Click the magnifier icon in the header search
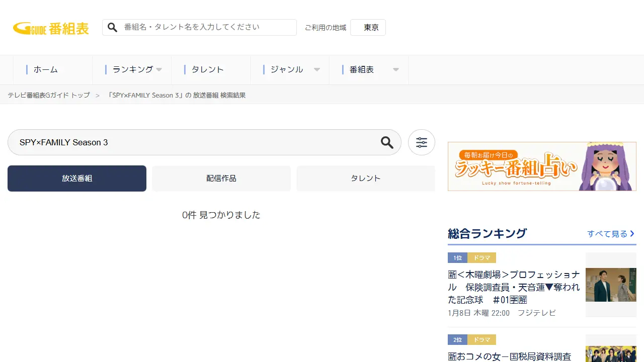 tap(113, 27)
